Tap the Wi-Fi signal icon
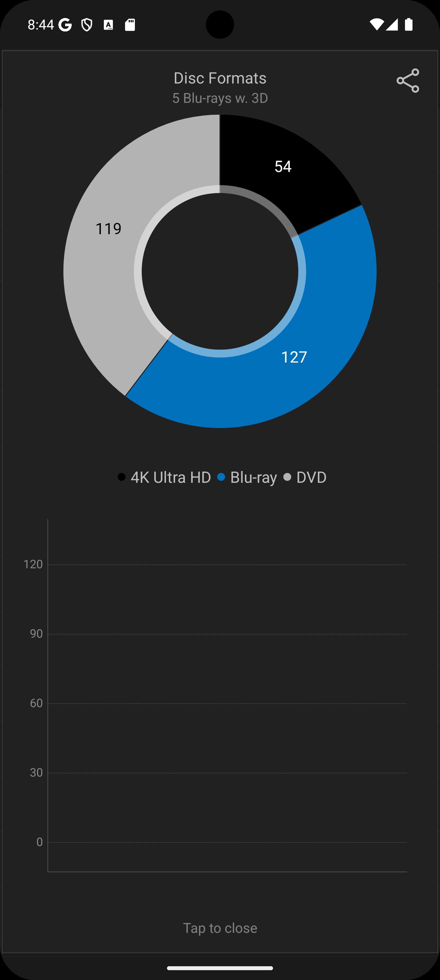The width and height of the screenshot is (440, 980). point(376,25)
